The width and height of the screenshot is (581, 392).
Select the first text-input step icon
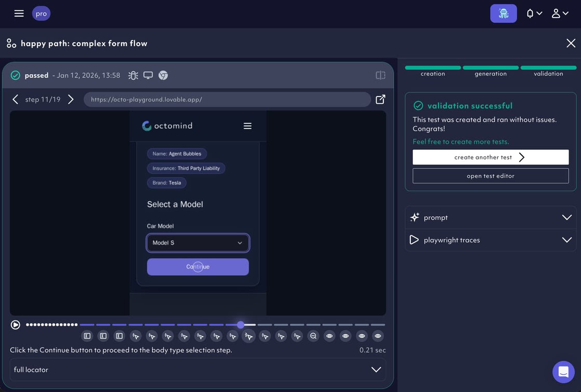tap(87, 336)
